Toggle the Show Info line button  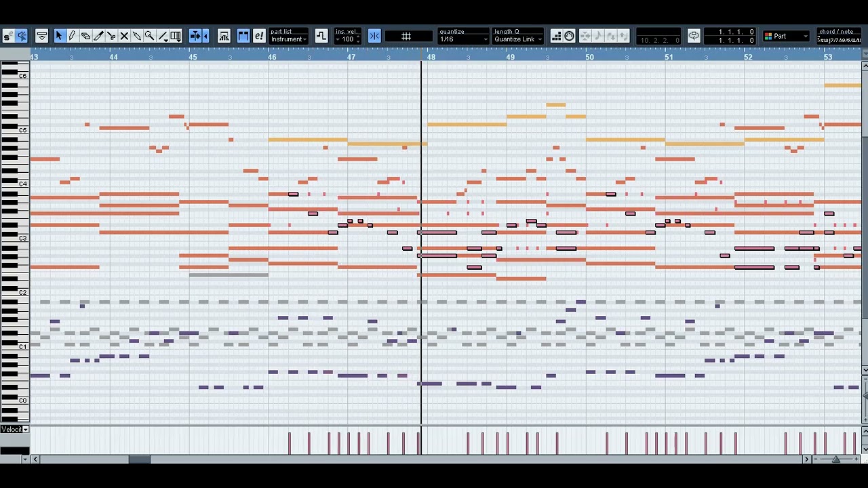coord(41,36)
